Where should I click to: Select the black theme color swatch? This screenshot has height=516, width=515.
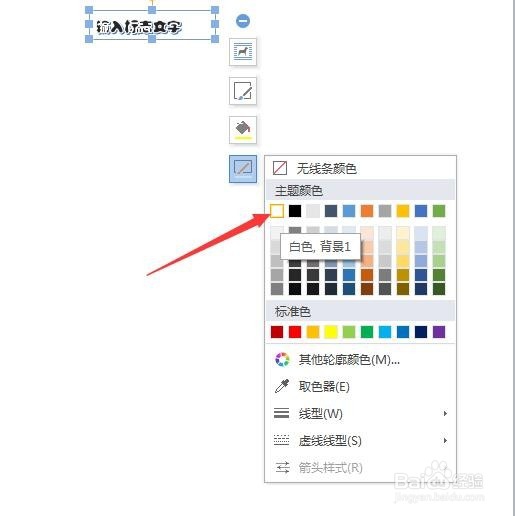(x=295, y=211)
